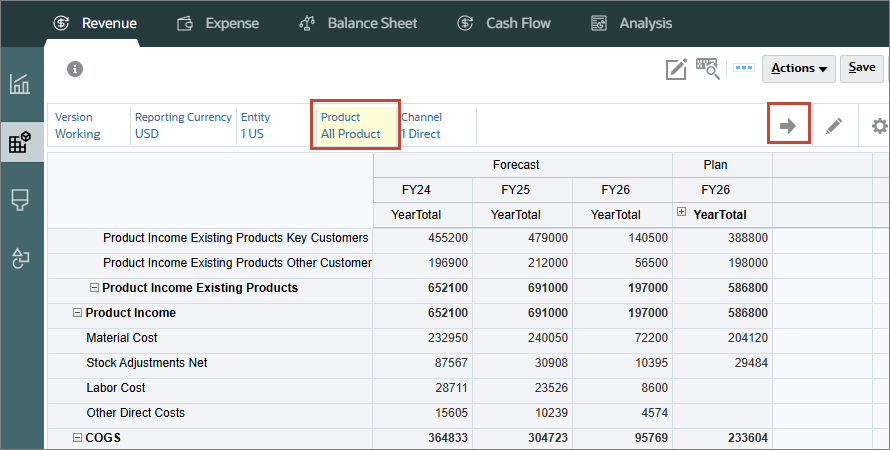Screen dimensions: 890x450
Task: Switch to the Balance Sheet tab
Action: point(358,23)
